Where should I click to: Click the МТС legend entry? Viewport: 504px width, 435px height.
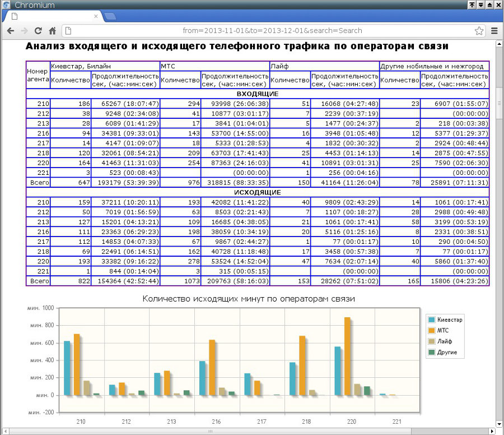[x=443, y=330]
